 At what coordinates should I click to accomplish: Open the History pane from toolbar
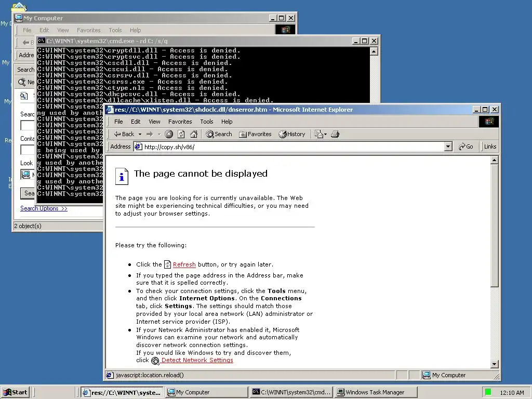(292, 134)
